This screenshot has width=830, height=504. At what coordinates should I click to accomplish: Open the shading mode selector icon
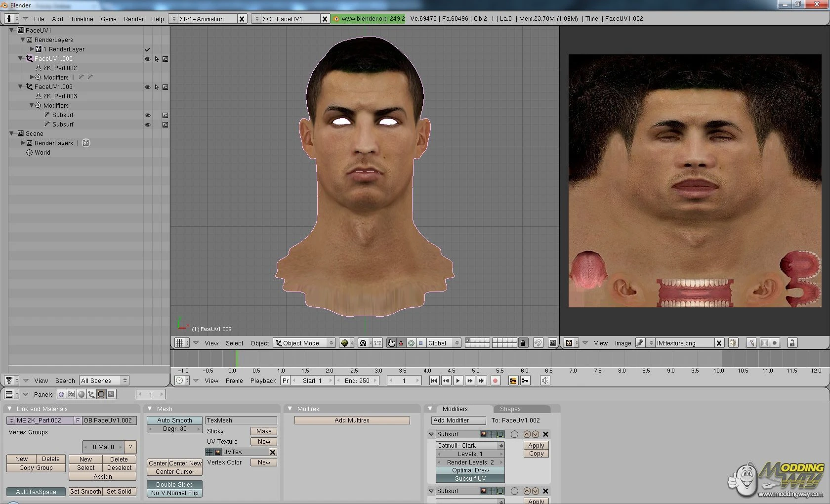[x=345, y=343]
